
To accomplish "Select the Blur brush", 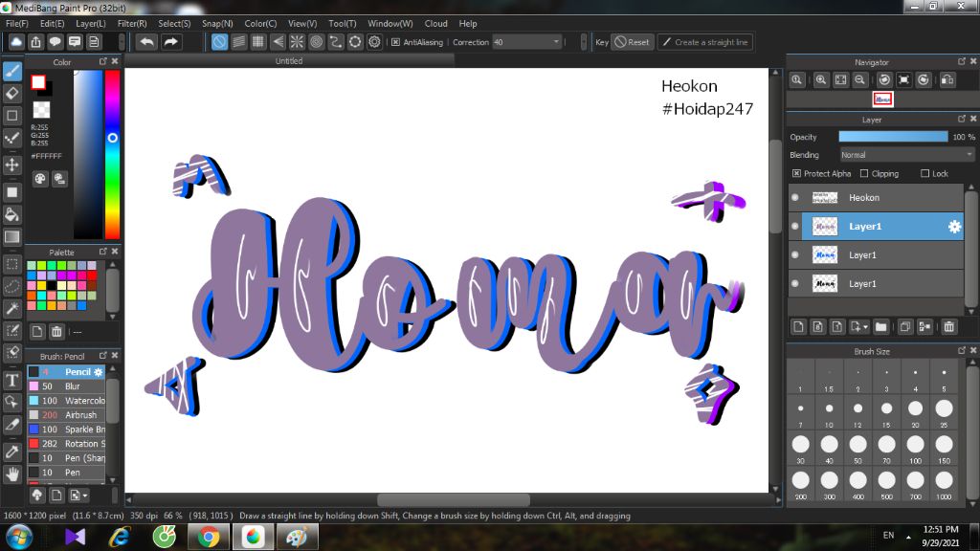I will 66,386.
